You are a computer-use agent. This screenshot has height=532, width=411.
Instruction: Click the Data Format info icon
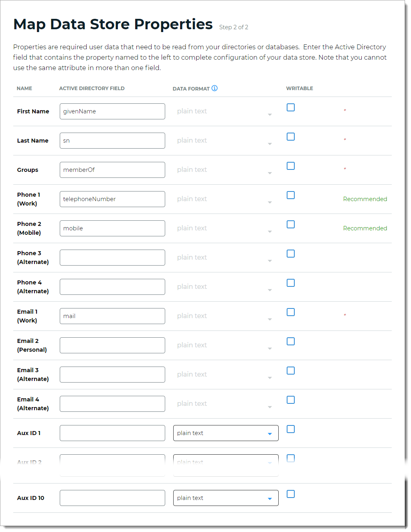tap(215, 88)
